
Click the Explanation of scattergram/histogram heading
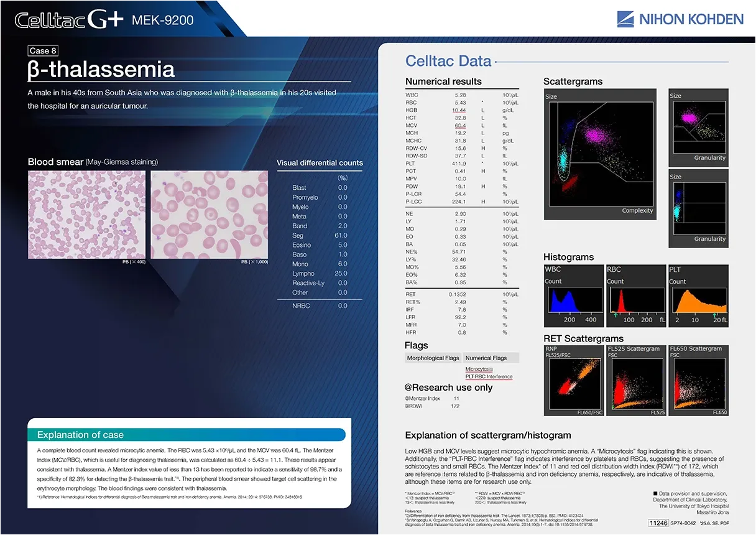point(488,435)
